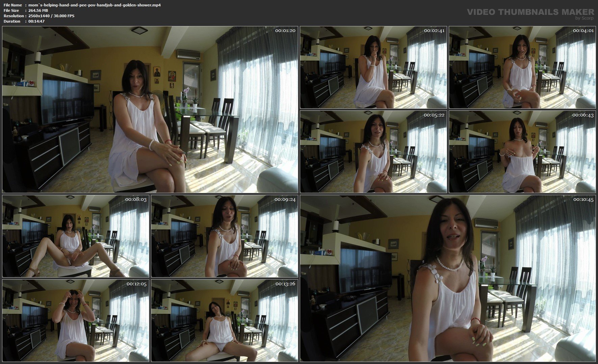Open the thumbnail stamped 00:01:20

point(150,109)
